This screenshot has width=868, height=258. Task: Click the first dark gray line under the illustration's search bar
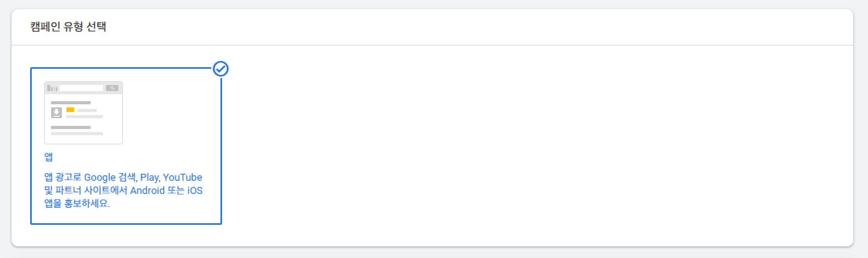[71, 103]
